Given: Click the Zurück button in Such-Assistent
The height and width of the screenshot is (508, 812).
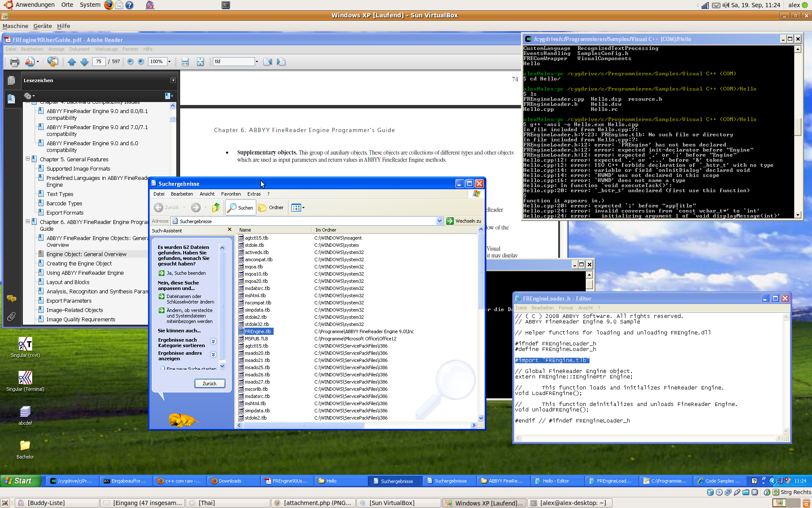Looking at the screenshot, I should coord(209,384).
